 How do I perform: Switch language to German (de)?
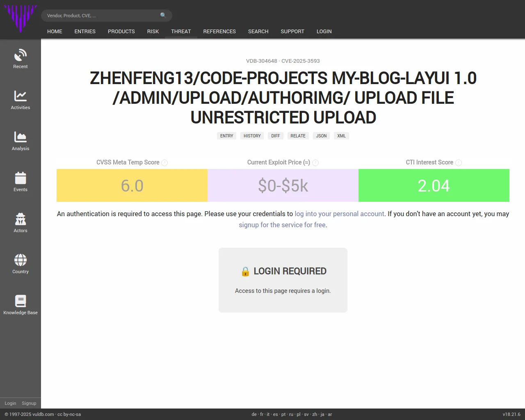pos(254,414)
